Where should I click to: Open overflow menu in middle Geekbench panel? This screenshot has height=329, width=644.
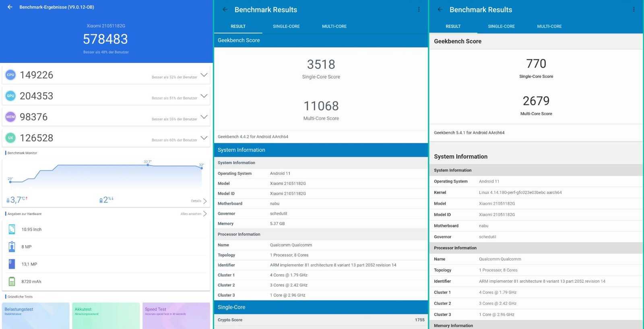tap(419, 9)
